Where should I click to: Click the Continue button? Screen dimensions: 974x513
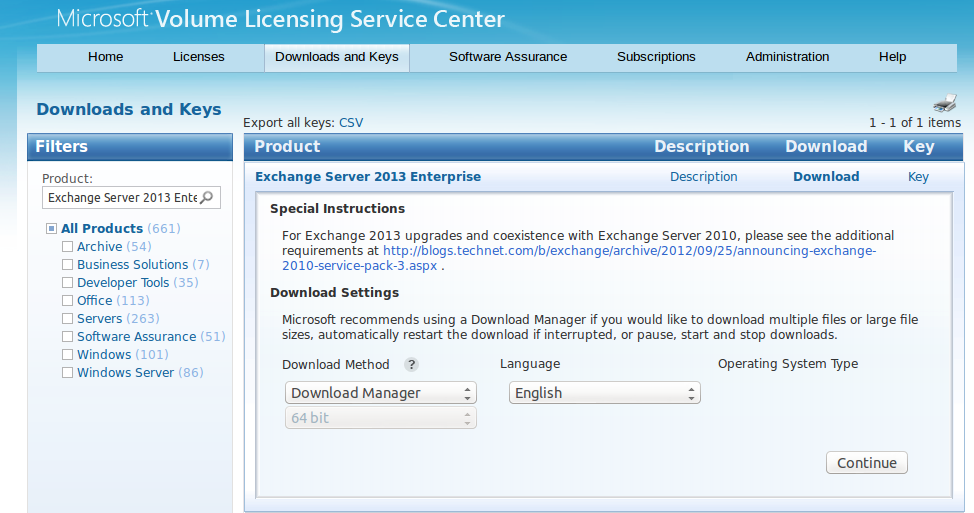click(x=867, y=463)
